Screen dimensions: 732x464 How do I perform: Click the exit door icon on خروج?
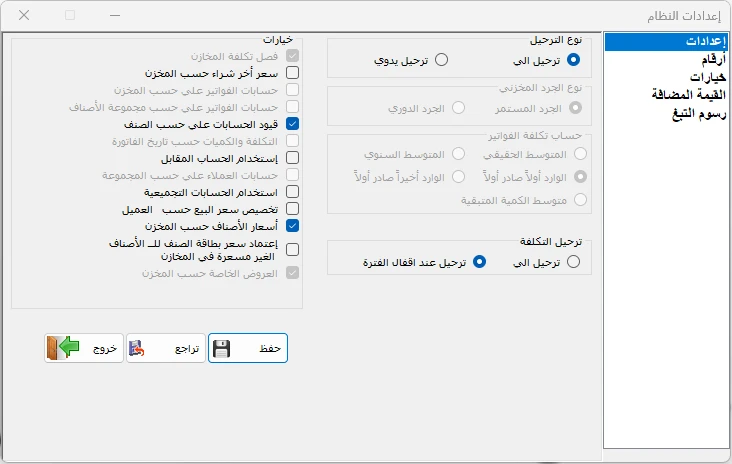click(x=63, y=348)
